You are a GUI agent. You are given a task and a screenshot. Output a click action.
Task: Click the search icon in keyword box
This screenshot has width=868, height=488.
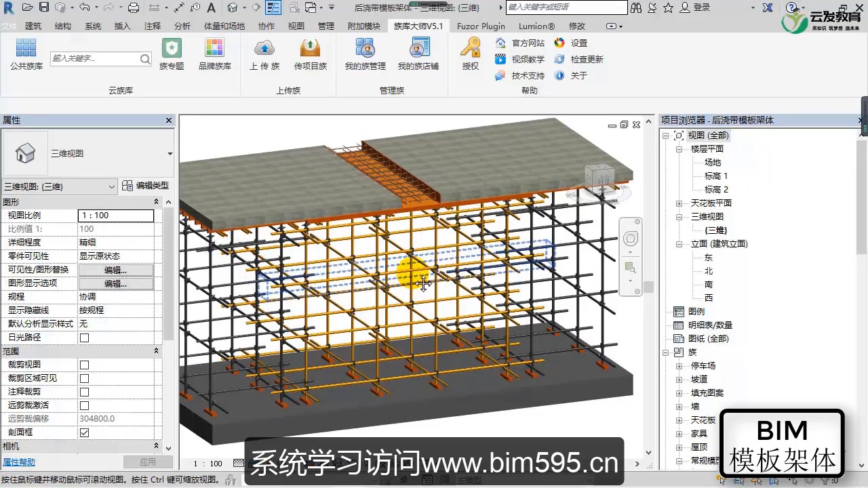pos(145,59)
